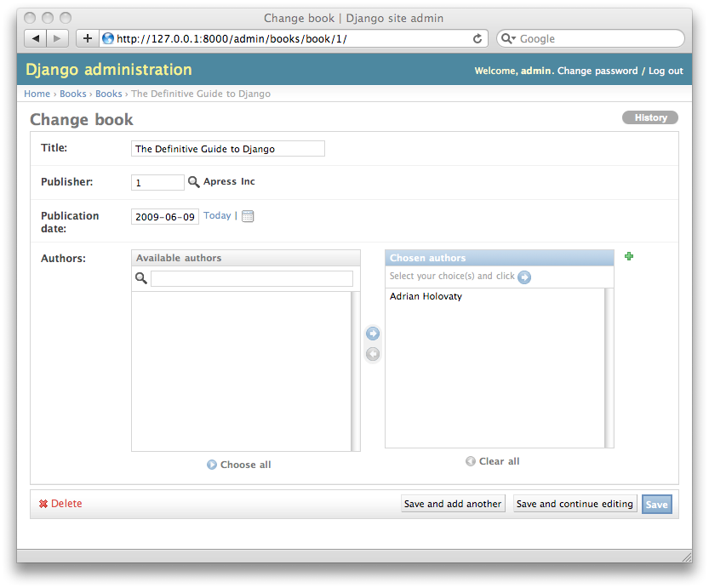709x588 pixels.
Task: Click the Title text field
Action: click(x=228, y=149)
